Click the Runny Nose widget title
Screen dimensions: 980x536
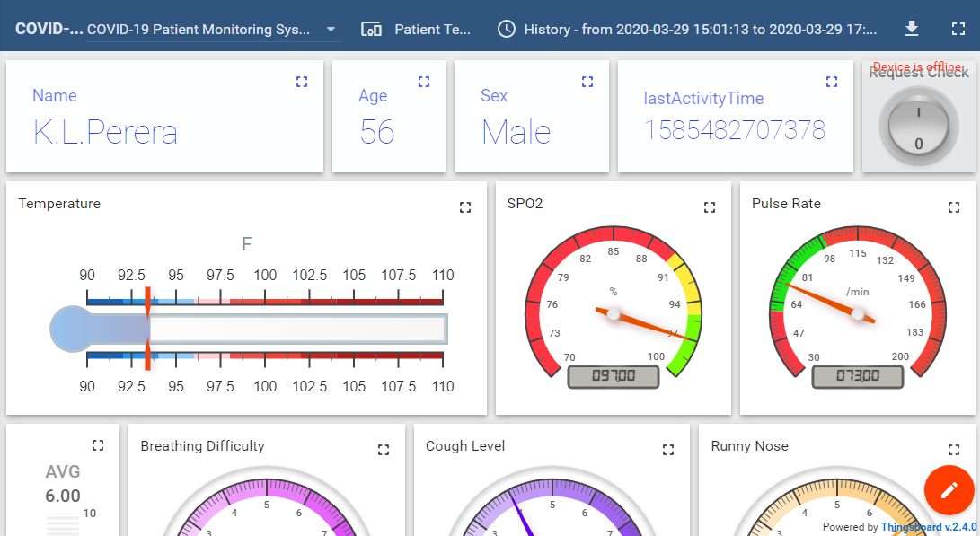(x=749, y=446)
